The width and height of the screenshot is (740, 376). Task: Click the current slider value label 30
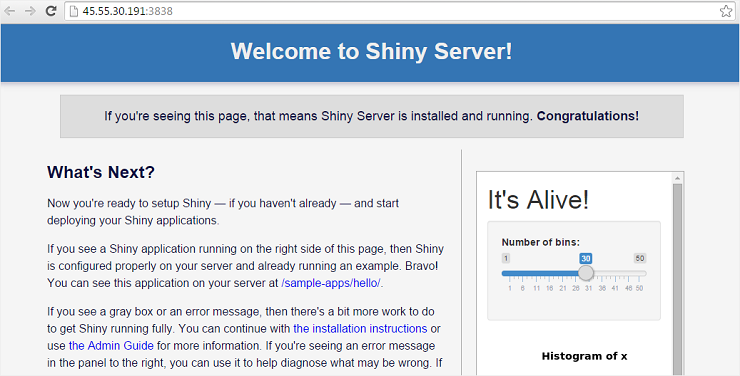click(x=586, y=258)
